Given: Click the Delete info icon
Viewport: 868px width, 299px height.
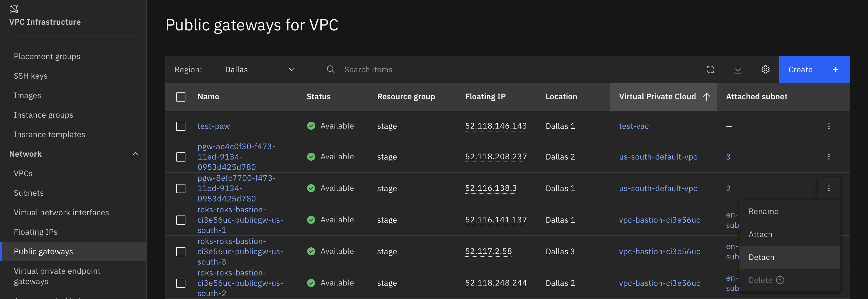Looking at the screenshot, I should pyautogui.click(x=780, y=280).
